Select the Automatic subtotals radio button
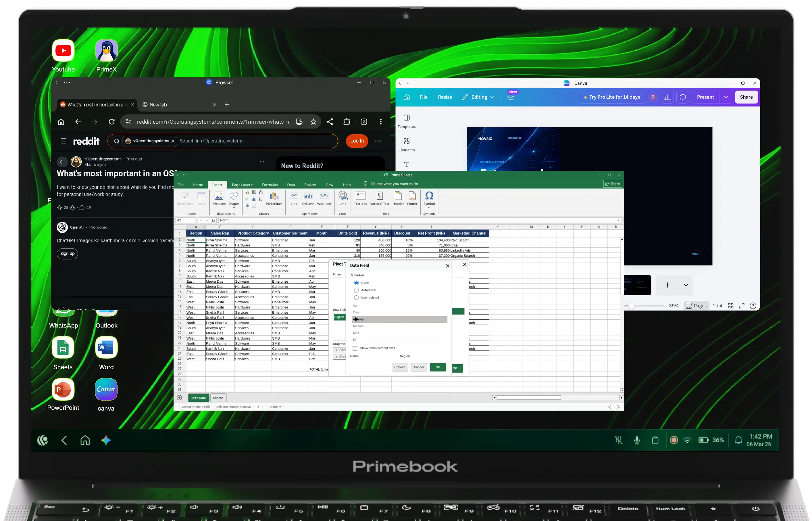 coord(356,290)
